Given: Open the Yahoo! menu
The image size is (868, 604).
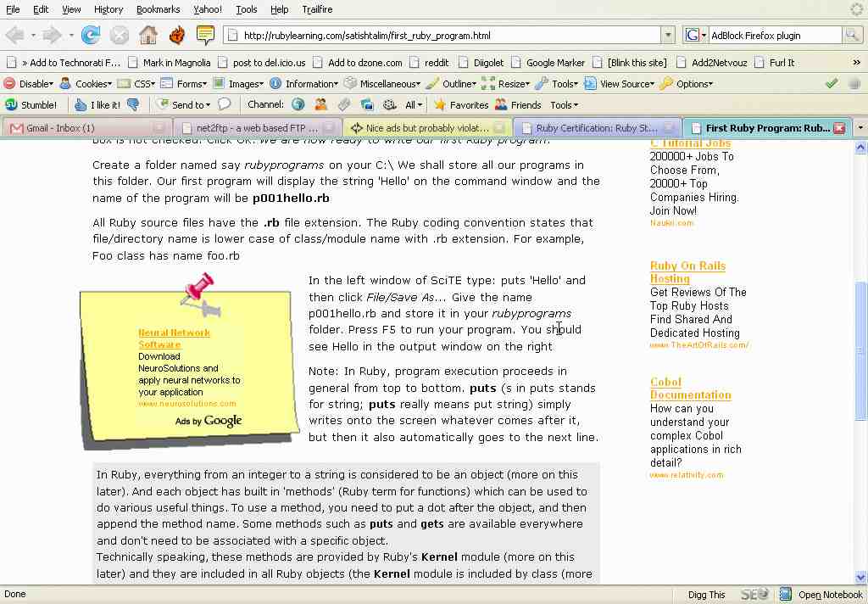Looking at the screenshot, I should coord(208,9).
